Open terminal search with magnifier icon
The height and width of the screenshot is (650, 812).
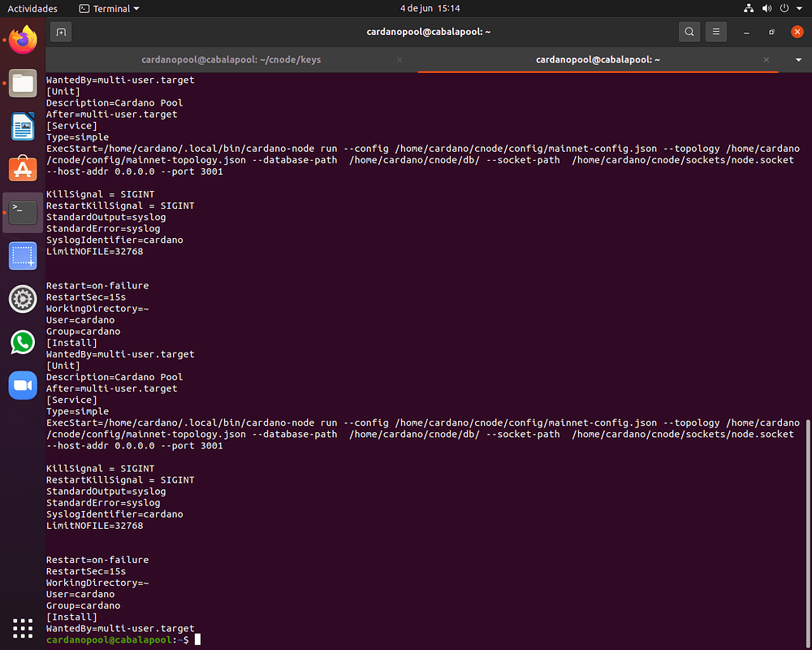pyautogui.click(x=689, y=32)
